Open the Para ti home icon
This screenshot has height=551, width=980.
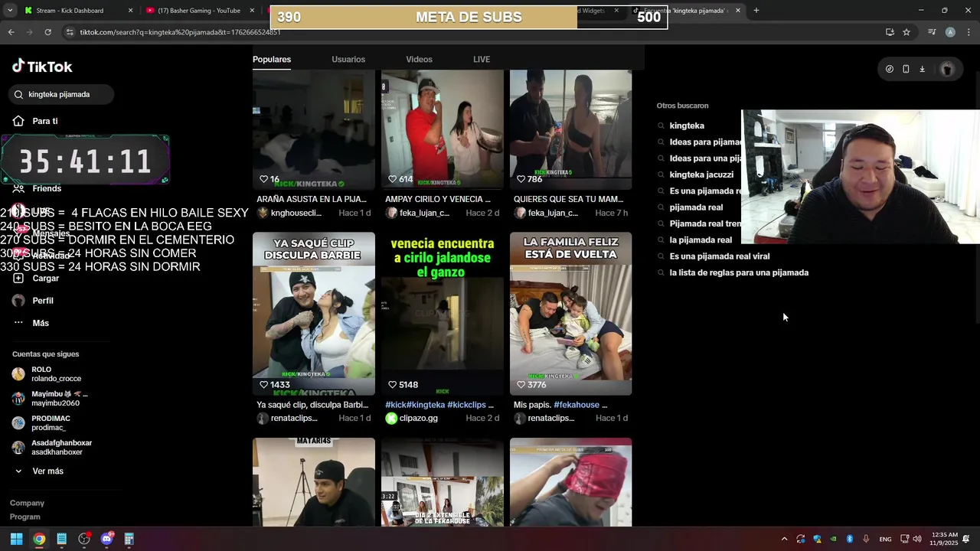click(x=18, y=121)
